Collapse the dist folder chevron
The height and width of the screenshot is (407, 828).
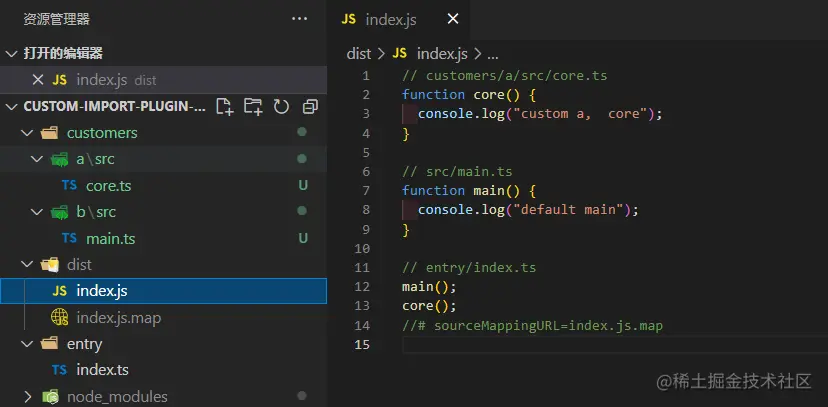[x=27, y=264]
